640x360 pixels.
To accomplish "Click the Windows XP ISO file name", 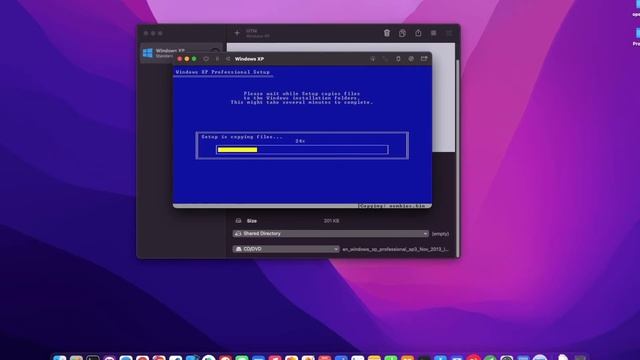I will pos(395,249).
